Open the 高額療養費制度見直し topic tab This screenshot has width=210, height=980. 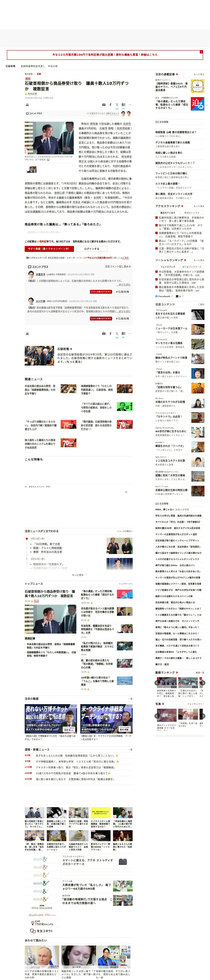33,66
